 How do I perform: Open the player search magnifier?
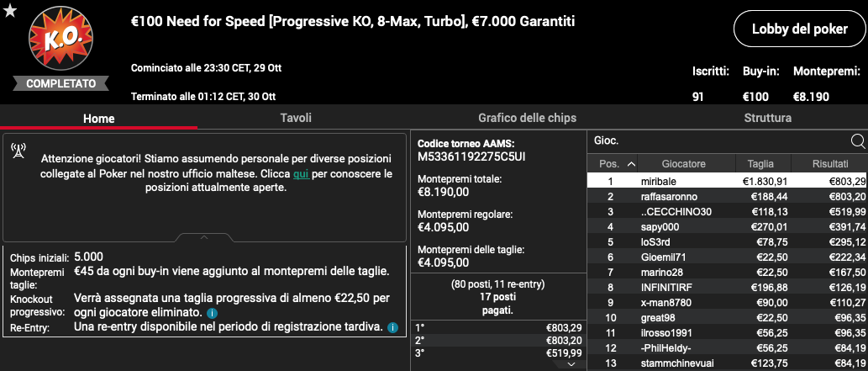coord(857,141)
